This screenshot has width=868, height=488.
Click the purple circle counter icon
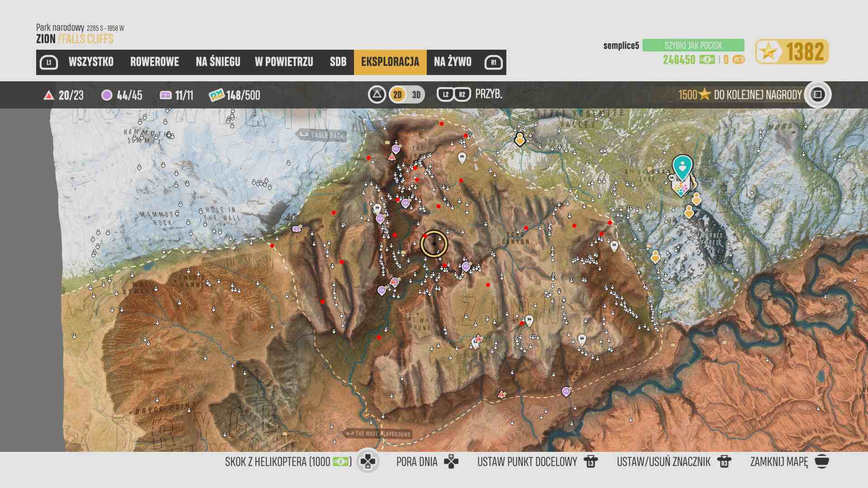107,95
